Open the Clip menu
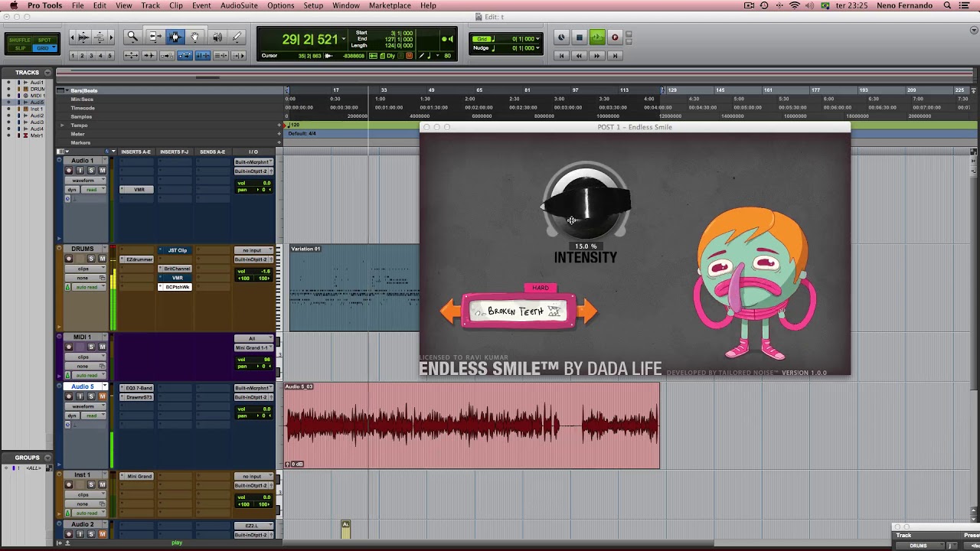Image resolution: width=980 pixels, height=551 pixels. 176,5
